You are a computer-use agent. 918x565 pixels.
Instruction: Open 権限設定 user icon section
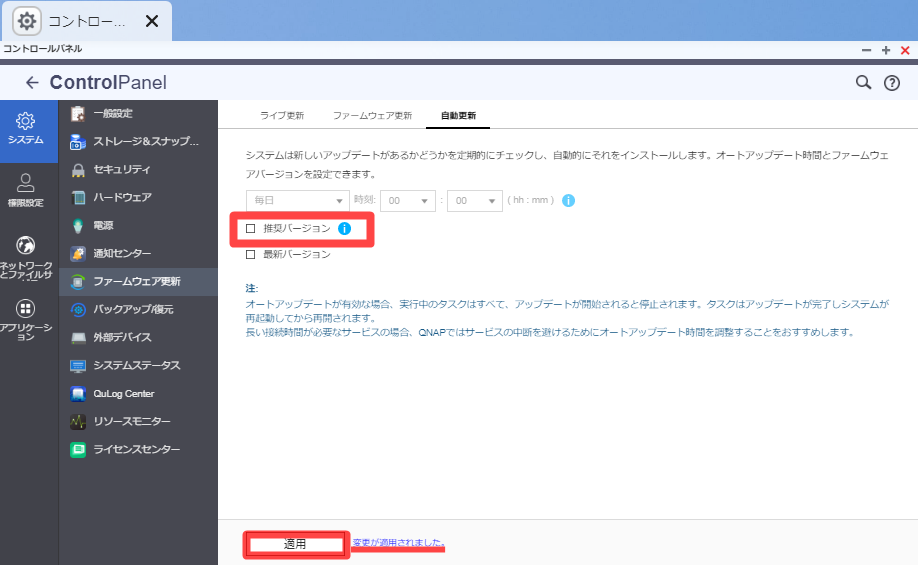point(27,183)
